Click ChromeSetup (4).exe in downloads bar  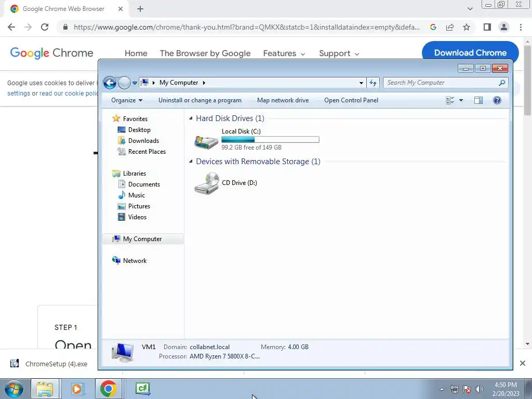coord(49,364)
